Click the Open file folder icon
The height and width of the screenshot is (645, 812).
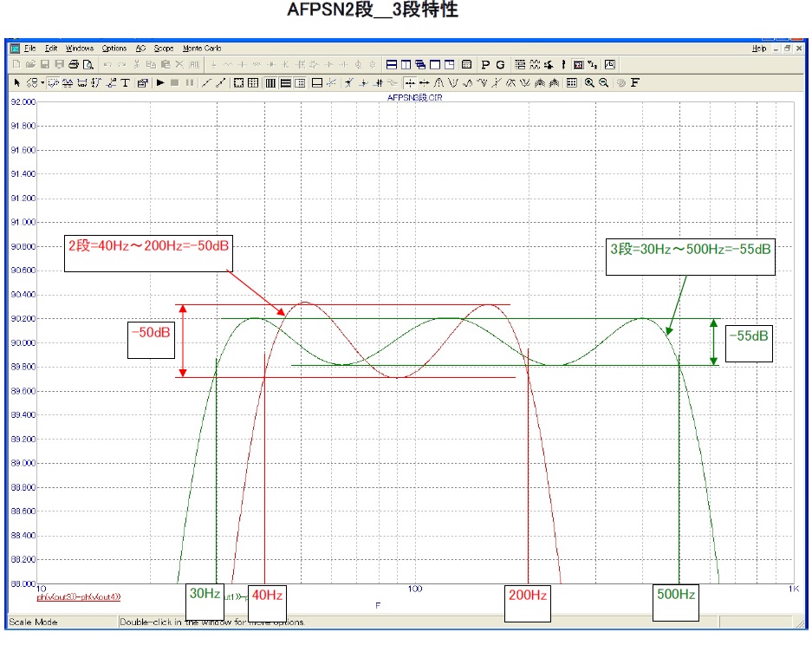[x=30, y=65]
